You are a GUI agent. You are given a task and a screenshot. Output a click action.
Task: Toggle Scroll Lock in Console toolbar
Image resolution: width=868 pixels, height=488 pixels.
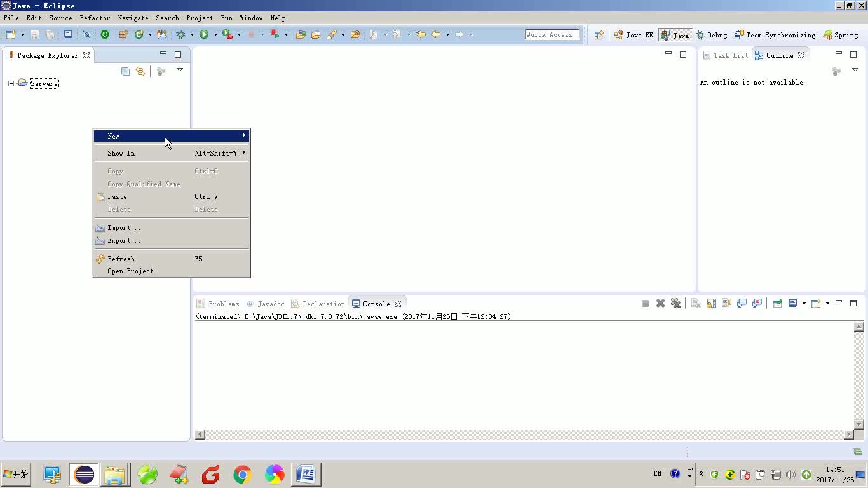711,303
